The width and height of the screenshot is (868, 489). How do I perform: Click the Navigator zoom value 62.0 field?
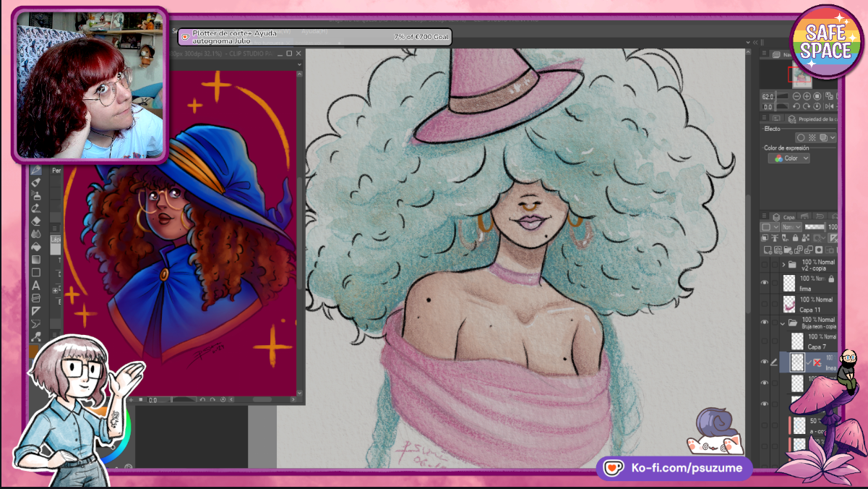click(768, 97)
